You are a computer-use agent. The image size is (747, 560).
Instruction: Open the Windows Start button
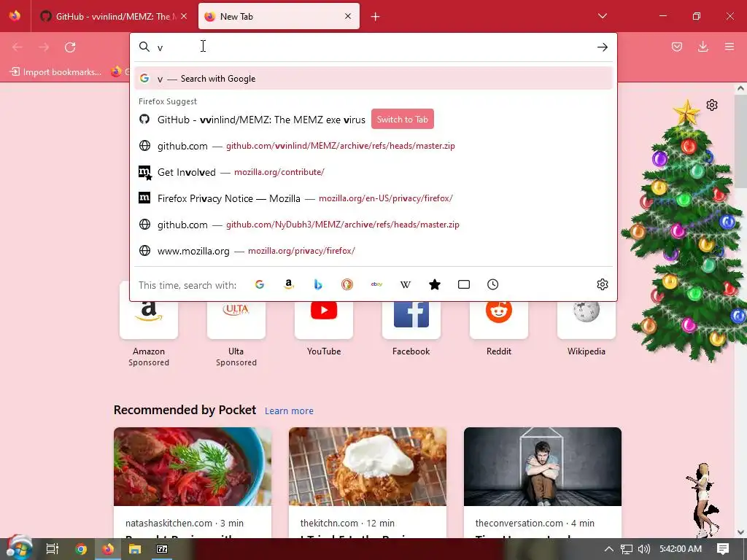pyautogui.click(x=19, y=549)
